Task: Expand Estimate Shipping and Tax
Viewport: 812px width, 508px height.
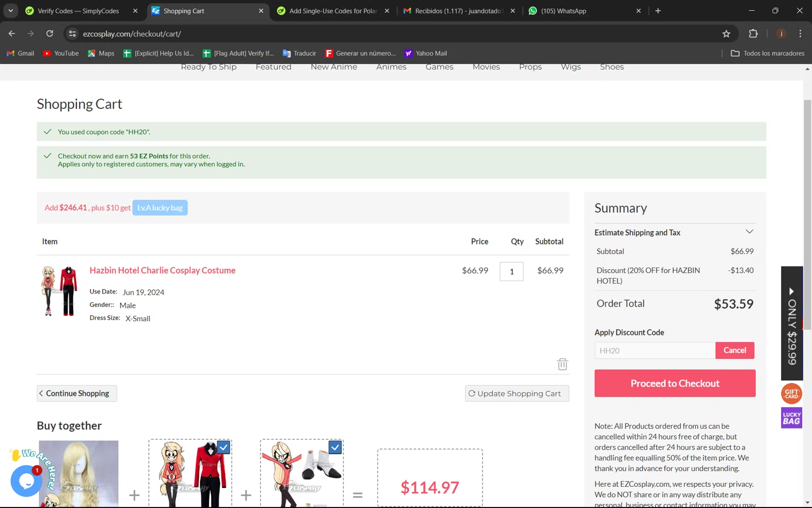Action: pyautogui.click(x=675, y=232)
